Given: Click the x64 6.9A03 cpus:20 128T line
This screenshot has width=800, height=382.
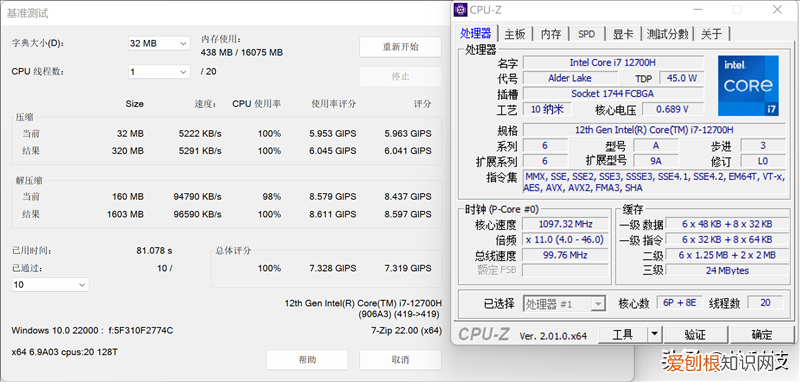Looking at the screenshot, I should pos(64,352).
